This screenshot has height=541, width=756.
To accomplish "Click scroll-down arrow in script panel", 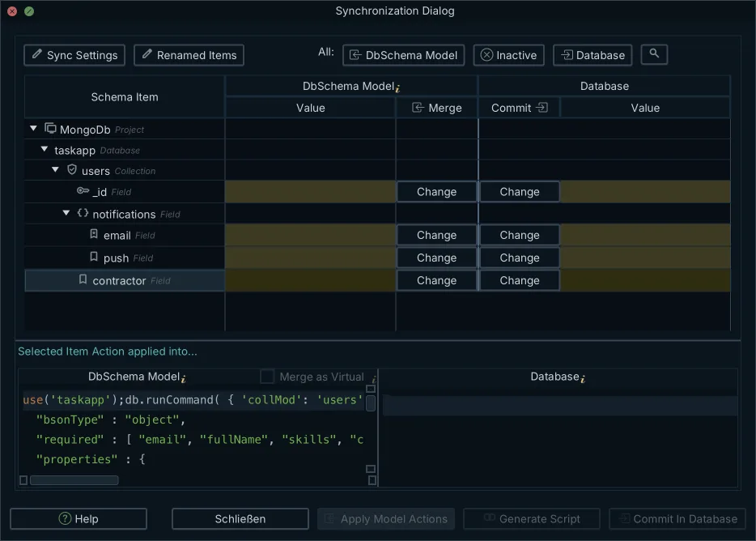I will pyautogui.click(x=371, y=469).
